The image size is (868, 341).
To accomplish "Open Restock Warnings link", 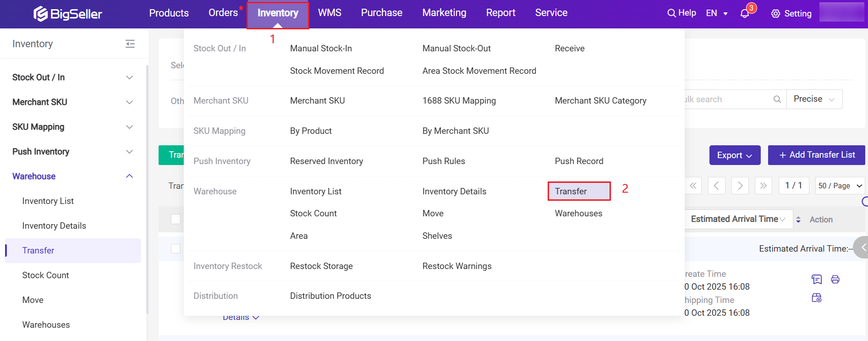I will (456, 266).
